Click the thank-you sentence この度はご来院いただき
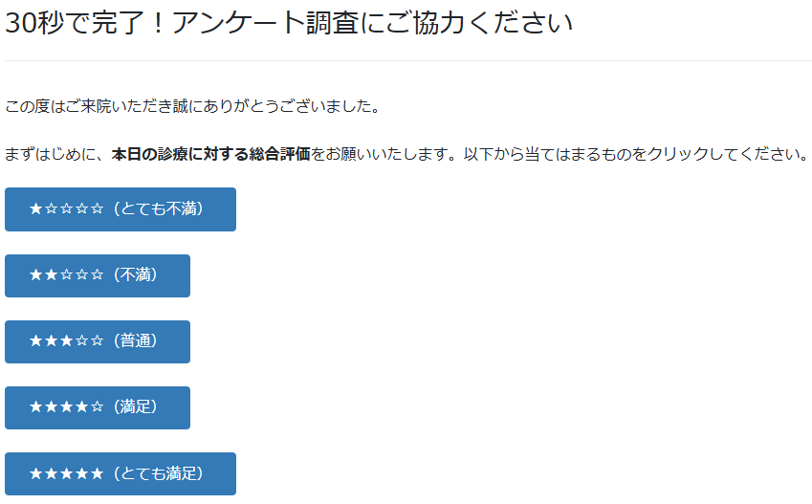This screenshot has width=812, height=504. pyautogui.click(x=191, y=106)
